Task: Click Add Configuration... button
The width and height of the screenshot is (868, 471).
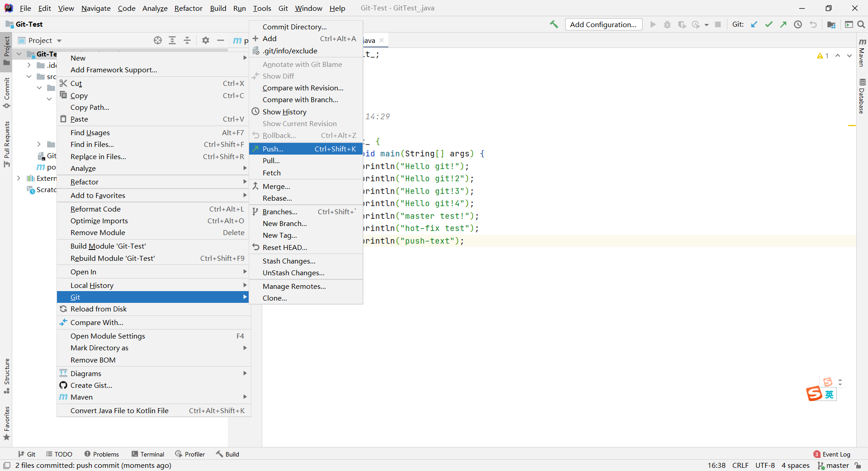Action: click(604, 24)
